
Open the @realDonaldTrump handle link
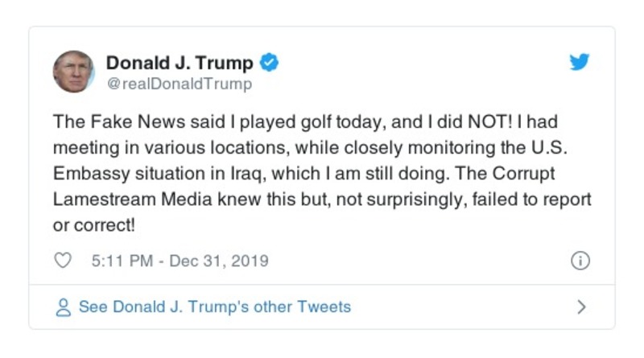tap(179, 84)
